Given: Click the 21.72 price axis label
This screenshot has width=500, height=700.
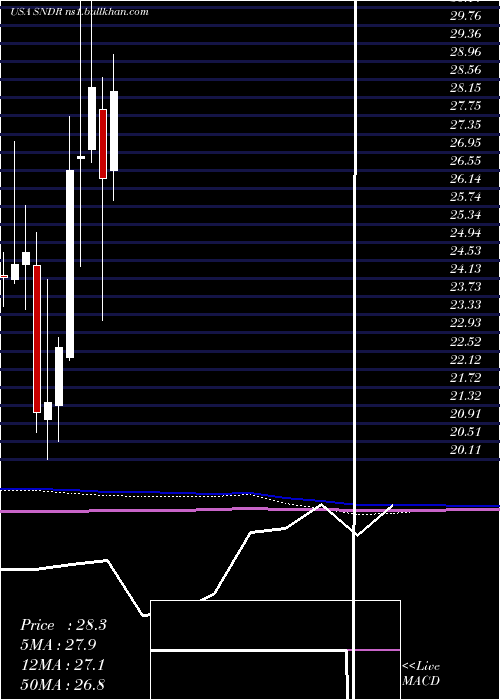Looking at the screenshot, I should (x=466, y=378).
